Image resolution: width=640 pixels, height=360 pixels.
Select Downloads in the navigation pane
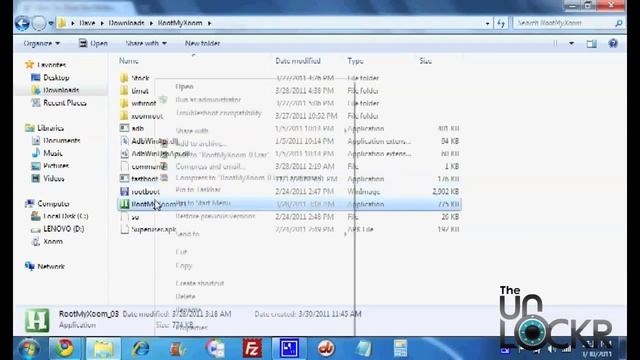tap(61, 90)
